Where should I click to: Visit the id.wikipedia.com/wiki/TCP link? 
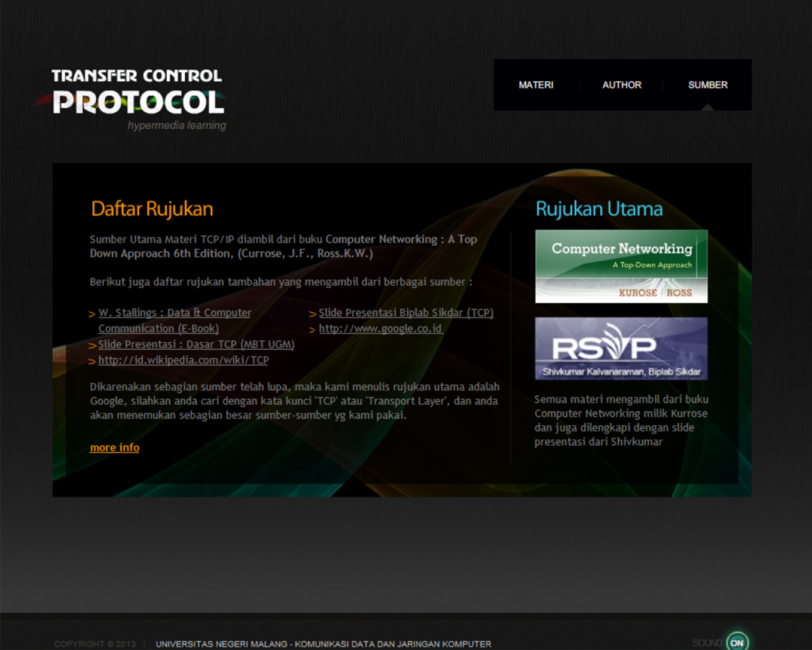(183, 360)
